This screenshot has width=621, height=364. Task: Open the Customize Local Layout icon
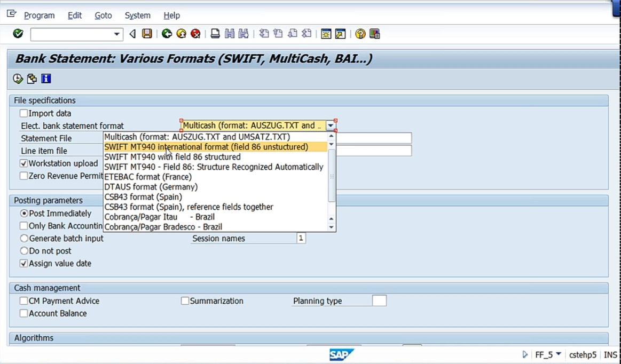point(375,34)
